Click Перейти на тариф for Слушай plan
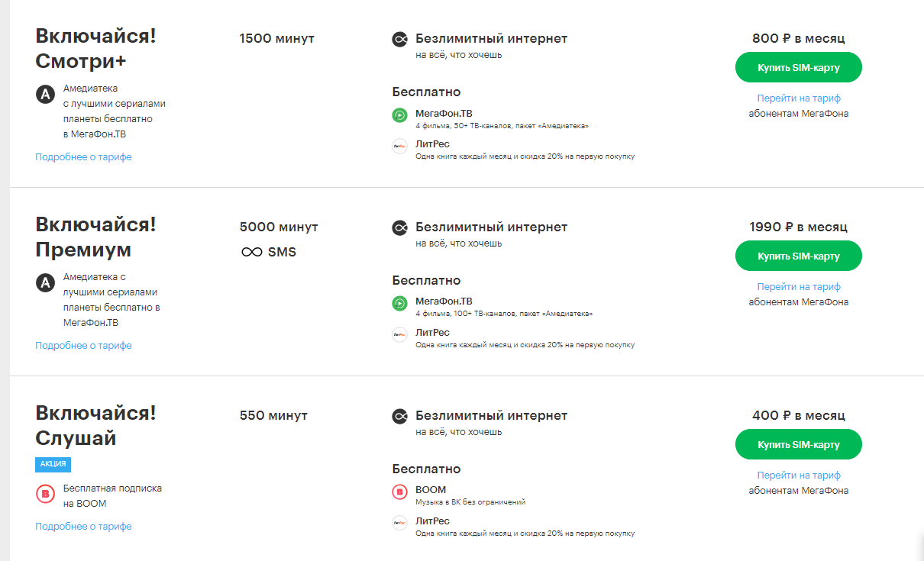Viewport: 924px width, 561px height. pyautogui.click(x=798, y=476)
